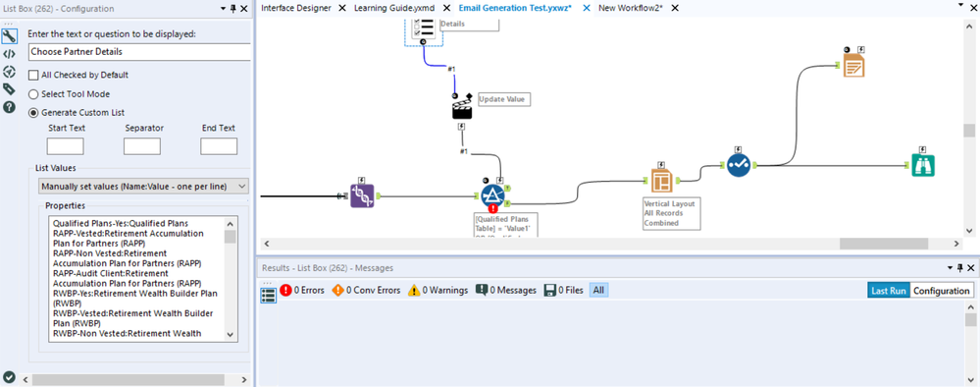Click Properties list scroll down arrow
Viewport: 980px width, 387px height.
point(230,335)
